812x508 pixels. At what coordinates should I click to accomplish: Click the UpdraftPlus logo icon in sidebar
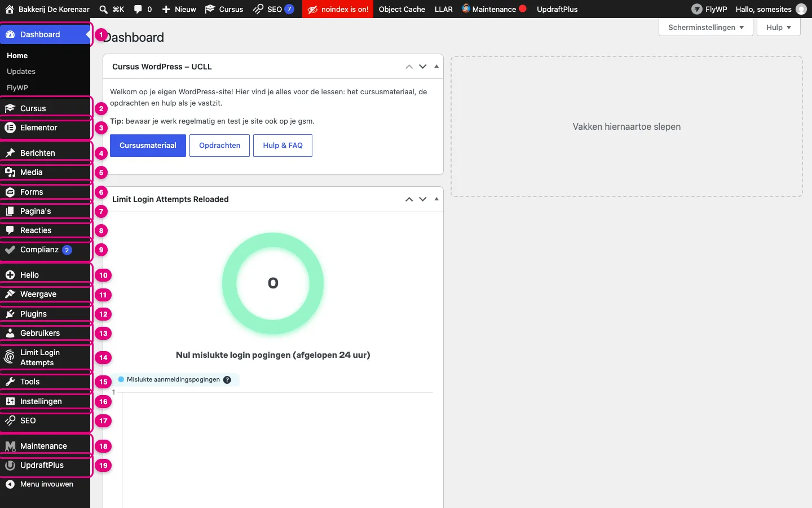10,465
